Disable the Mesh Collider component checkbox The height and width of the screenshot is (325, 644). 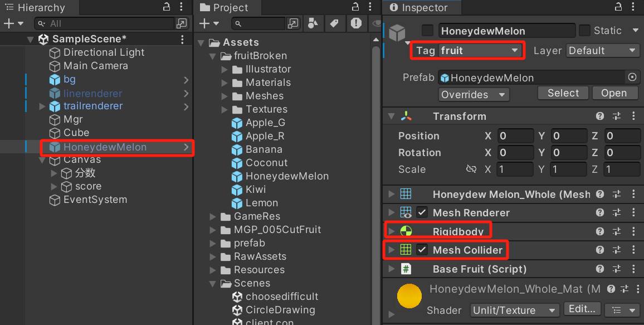coord(422,250)
